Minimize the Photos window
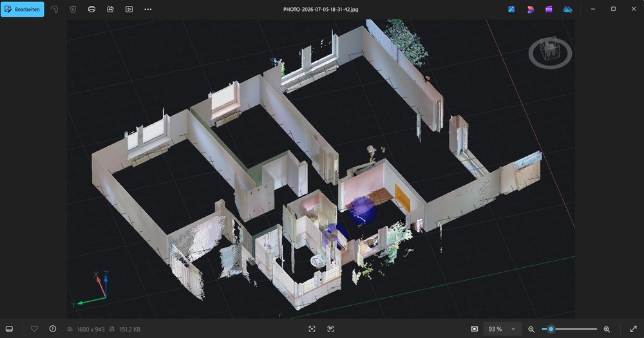The height and width of the screenshot is (338, 644). pos(592,9)
